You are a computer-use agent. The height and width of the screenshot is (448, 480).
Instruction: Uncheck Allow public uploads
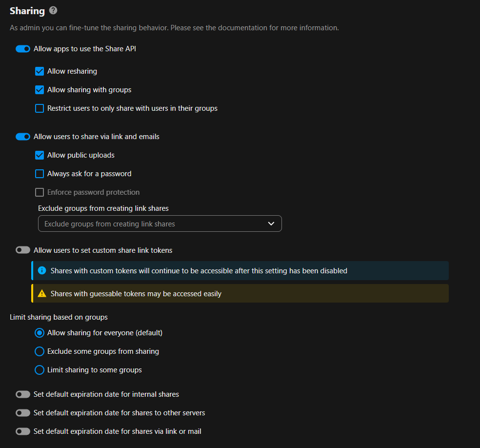pyautogui.click(x=40, y=155)
